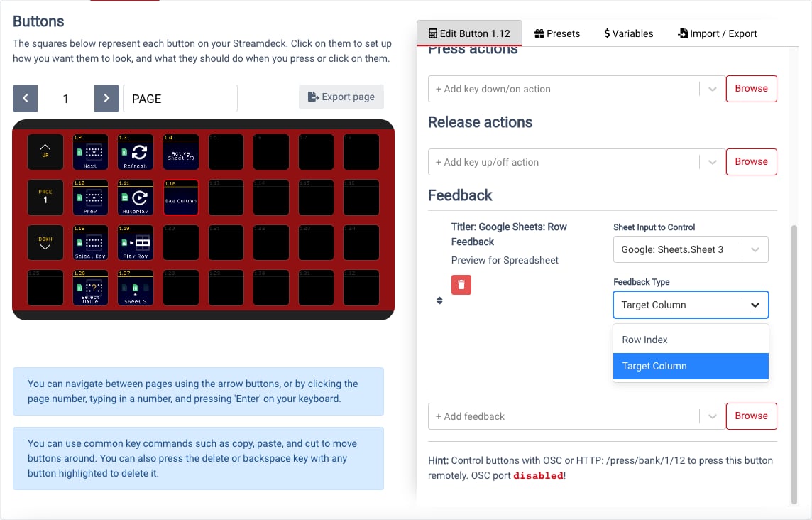The width and height of the screenshot is (812, 520).
Task: Click the PAGE name input field
Action: click(x=180, y=99)
